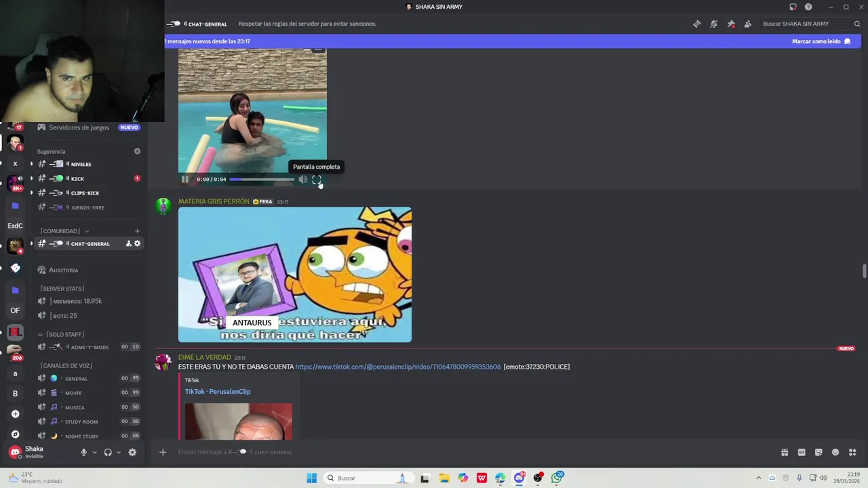
Task: Click username MATERIA GRIS PERRÓN
Action: coord(214,201)
